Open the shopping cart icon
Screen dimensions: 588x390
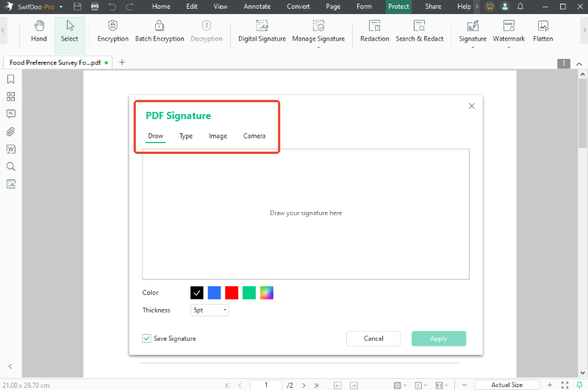(x=490, y=7)
